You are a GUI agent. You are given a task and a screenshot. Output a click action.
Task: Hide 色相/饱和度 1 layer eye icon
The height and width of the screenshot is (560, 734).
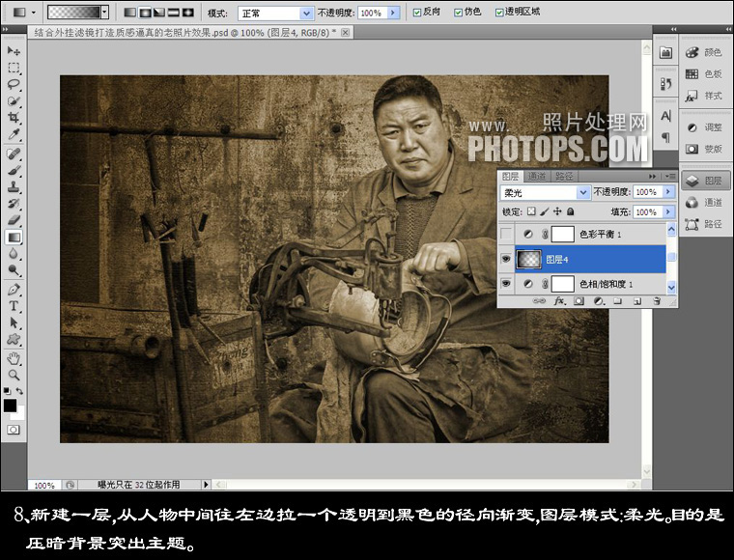coord(506,284)
